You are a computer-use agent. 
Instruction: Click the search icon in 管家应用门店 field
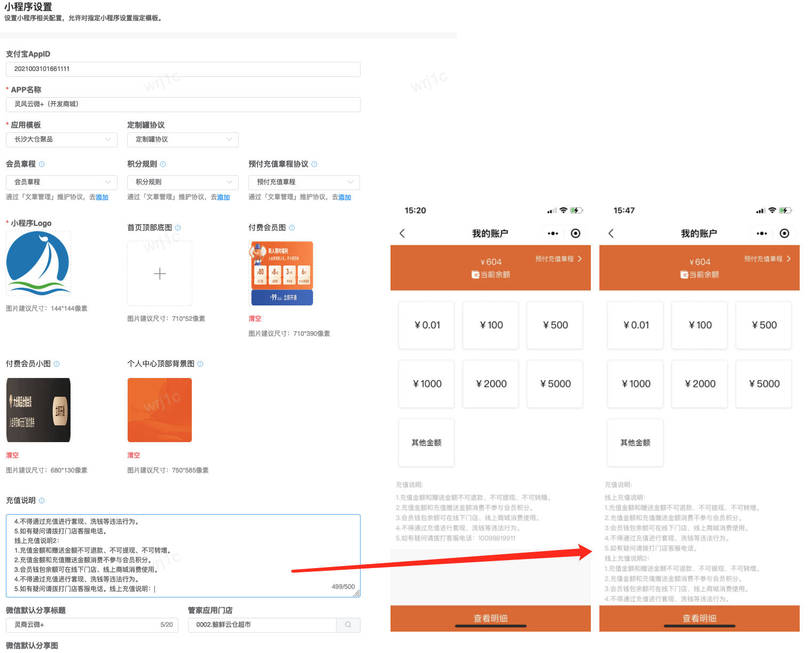pyautogui.click(x=348, y=625)
